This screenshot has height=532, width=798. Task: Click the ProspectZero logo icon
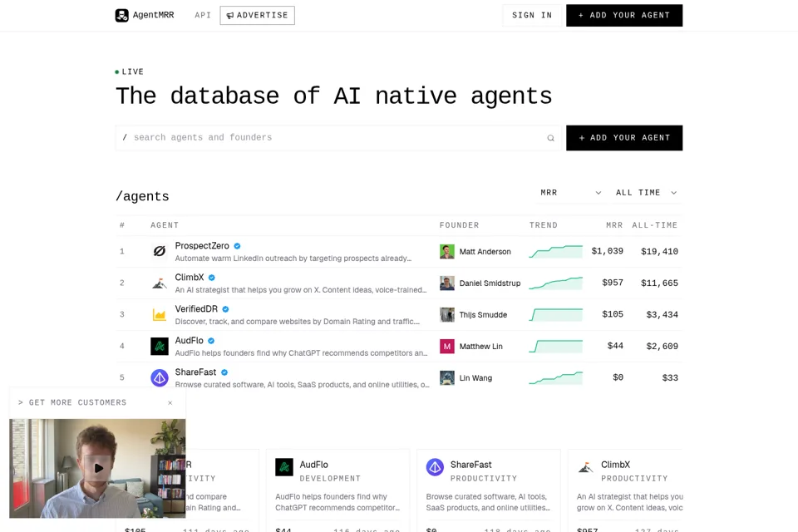point(160,251)
